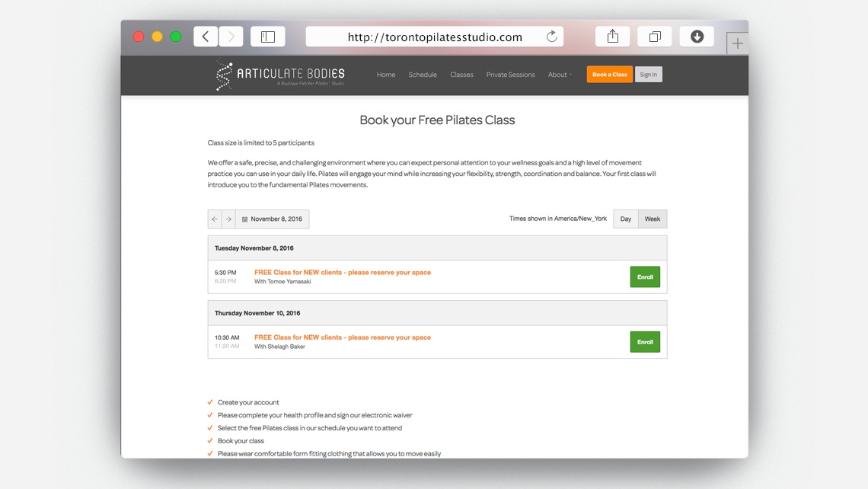This screenshot has height=489, width=868.
Task: Open the Schedule nav item
Action: (423, 74)
